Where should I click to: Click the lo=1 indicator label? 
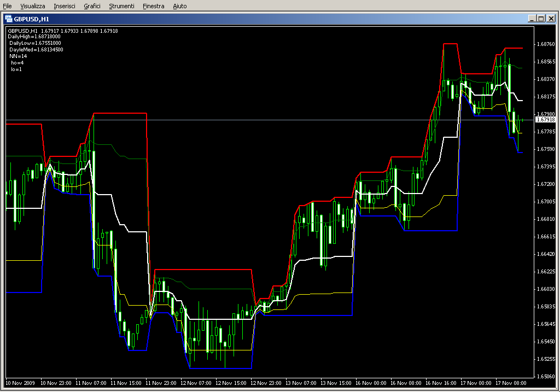16,69
